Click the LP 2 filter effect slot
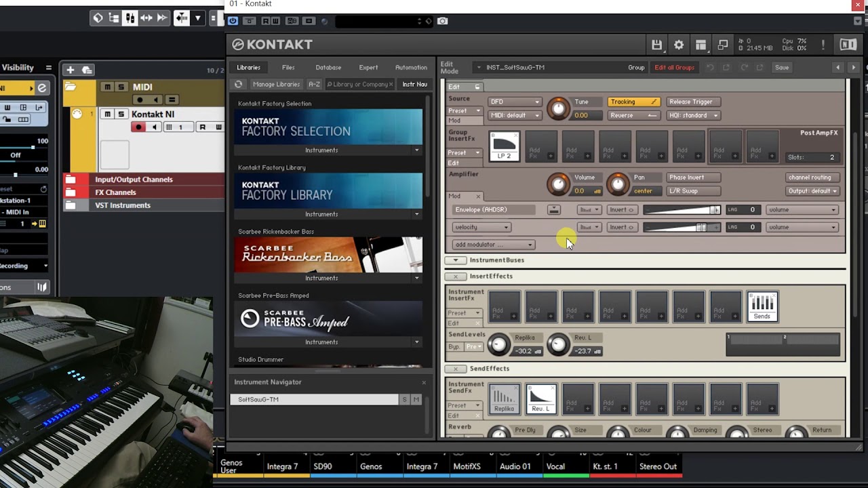 504,146
